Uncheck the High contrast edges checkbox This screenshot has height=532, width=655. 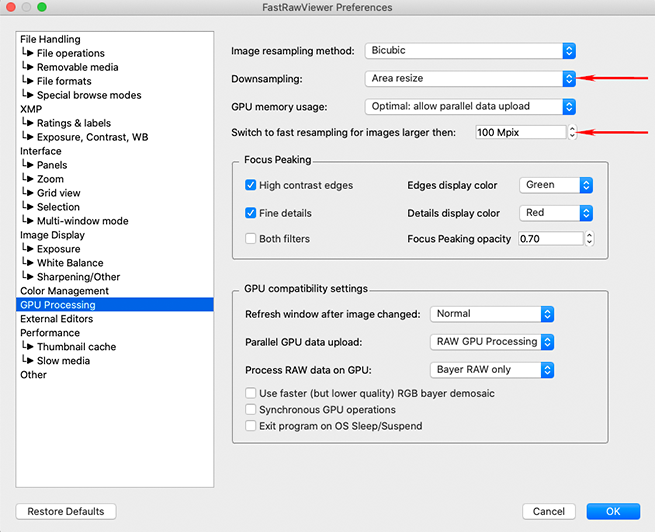tap(251, 185)
